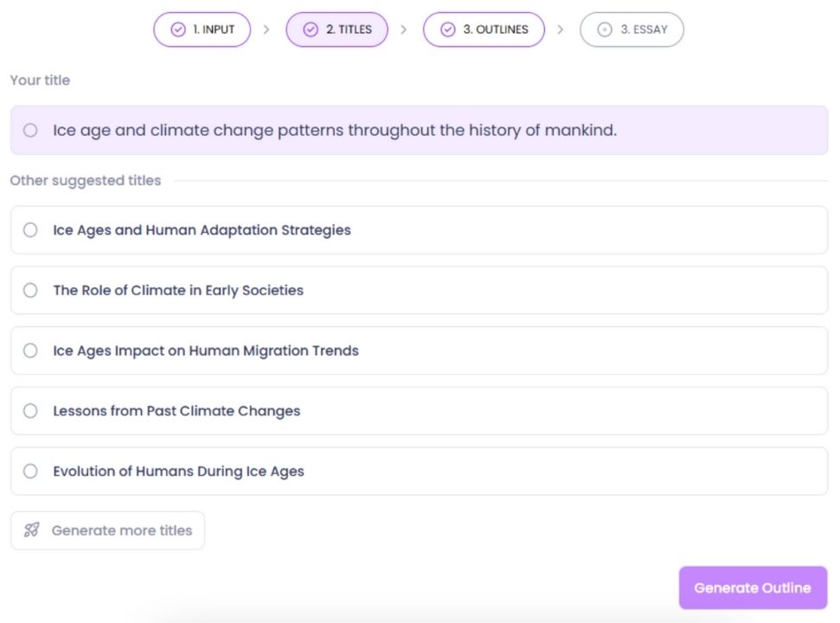Go to the 1. INPUT step tab
The width and height of the screenshot is (840, 623).
tap(202, 29)
